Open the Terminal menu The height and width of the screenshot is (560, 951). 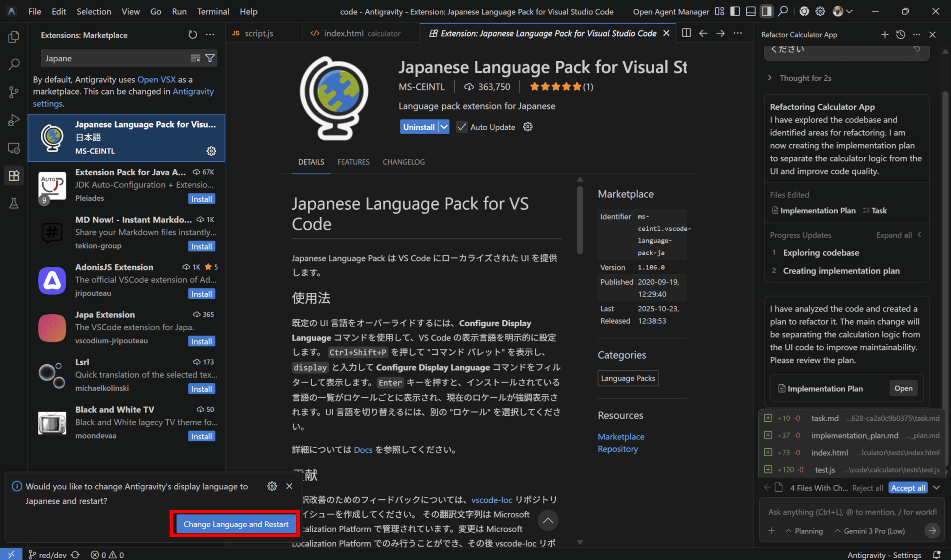point(213,12)
